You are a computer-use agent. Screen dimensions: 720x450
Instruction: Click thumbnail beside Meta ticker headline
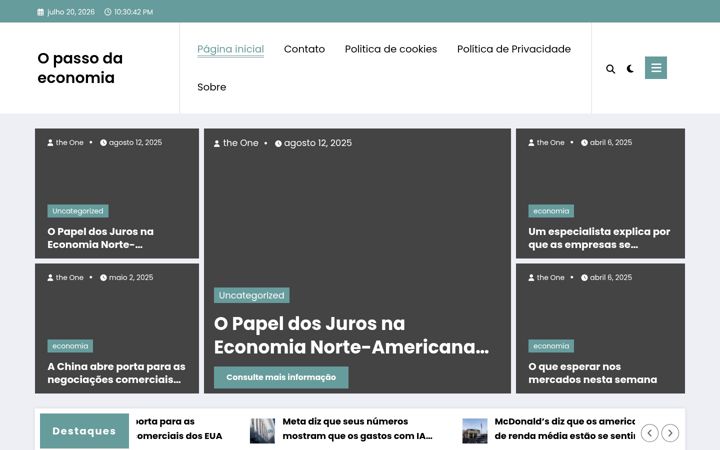coord(262,431)
